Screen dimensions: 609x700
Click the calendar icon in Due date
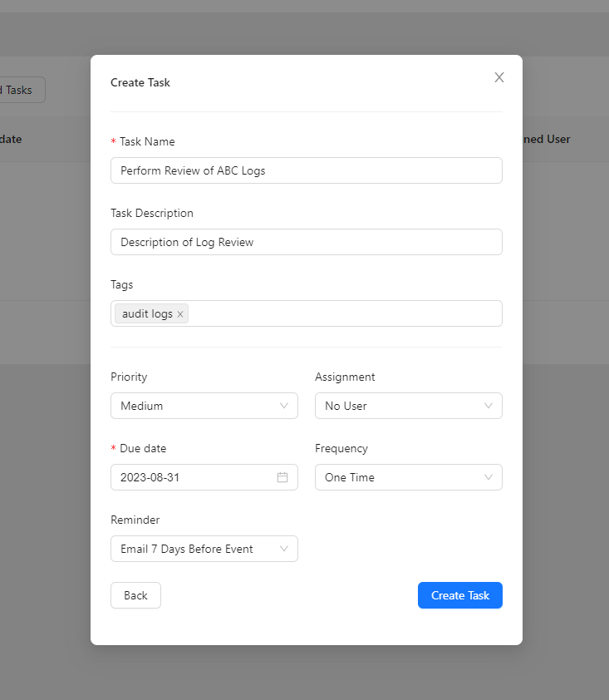[x=282, y=477]
